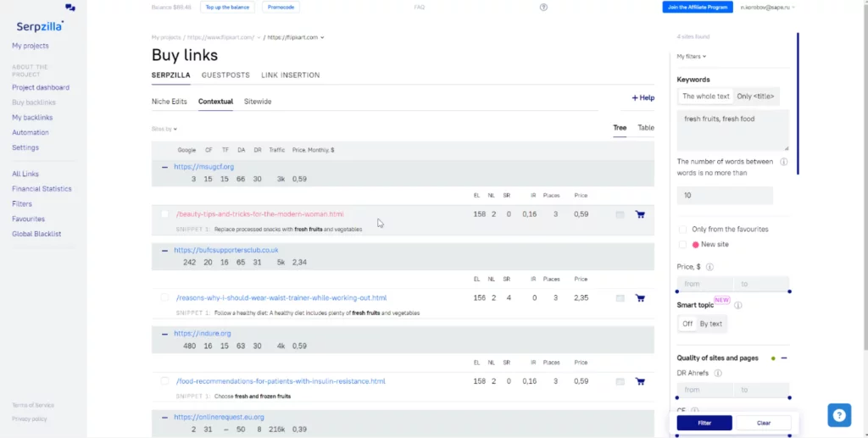Screen dimensions: 868x438
Task: Open Global Blacklist in sidebar
Action: [36, 234]
